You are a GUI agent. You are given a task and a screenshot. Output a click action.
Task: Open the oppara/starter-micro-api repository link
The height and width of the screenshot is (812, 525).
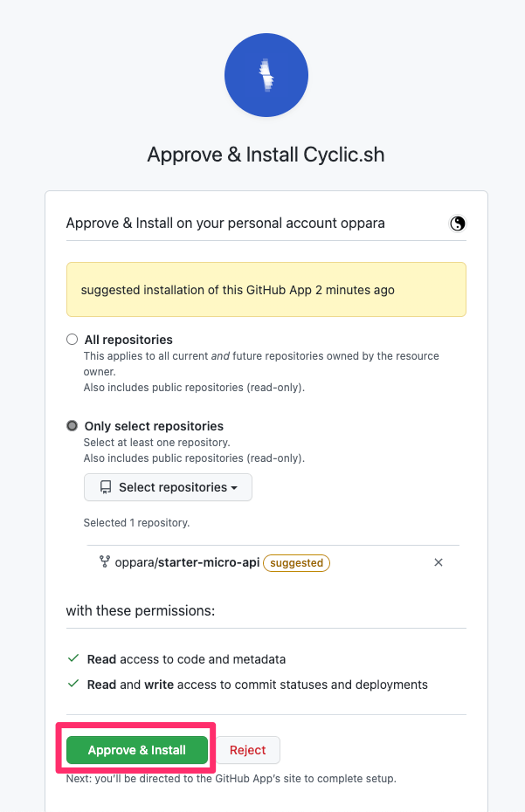[x=187, y=563]
